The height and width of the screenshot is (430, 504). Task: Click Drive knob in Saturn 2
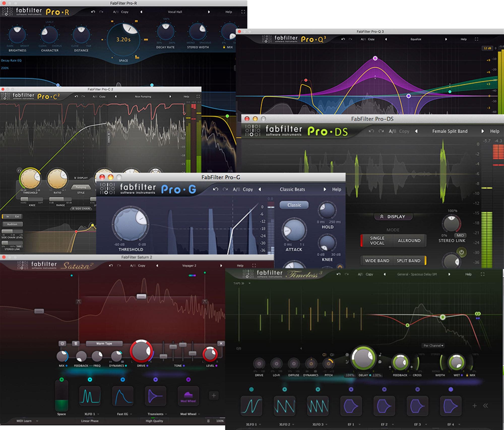(141, 351)
